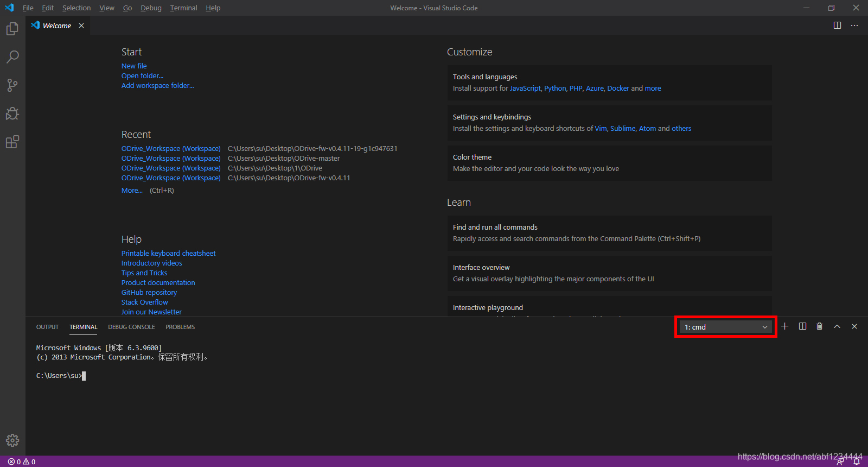Switch to the TERMINAL panel tab

(84, 327)
